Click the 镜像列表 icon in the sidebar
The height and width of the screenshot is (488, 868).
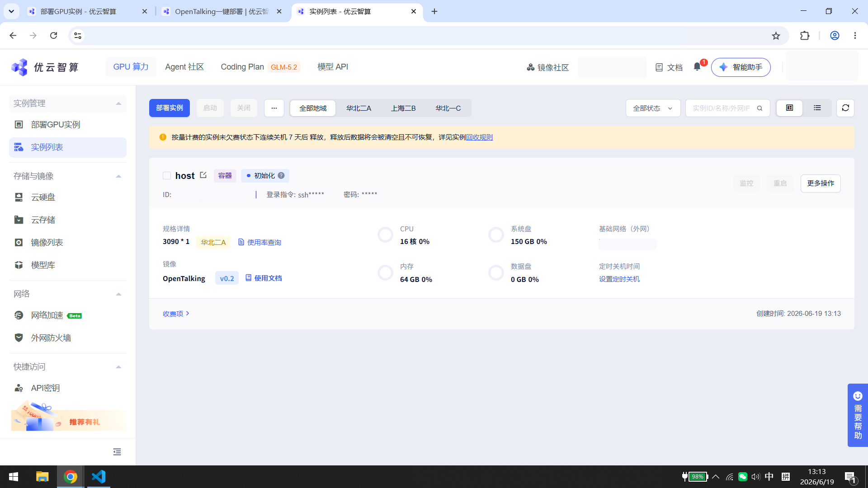click(19, 243)
